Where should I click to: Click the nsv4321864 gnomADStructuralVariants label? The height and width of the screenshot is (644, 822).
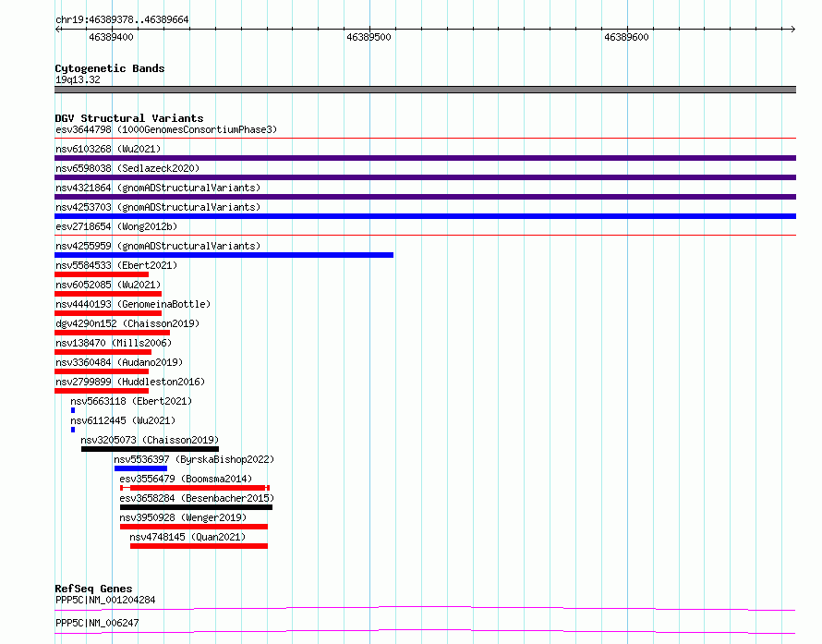coord(158,188)
